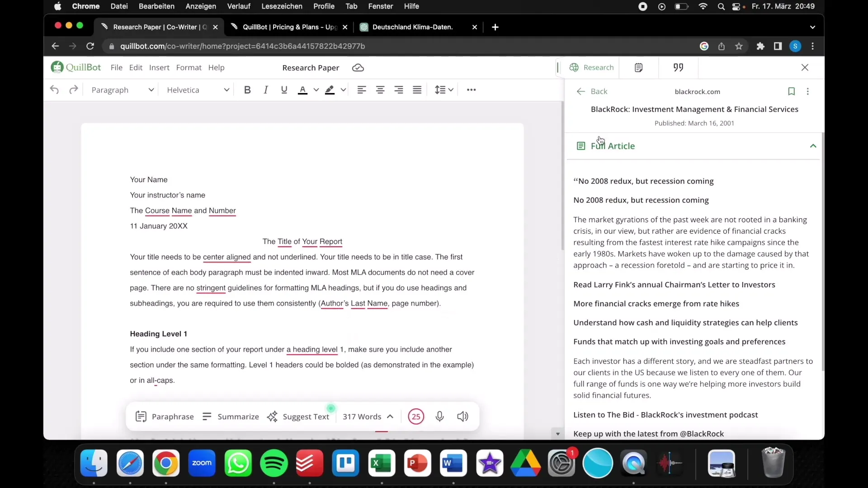Click the Bold formatting icon
The width and height of the screenshot is (868, 488).
(x=247, y=89)
